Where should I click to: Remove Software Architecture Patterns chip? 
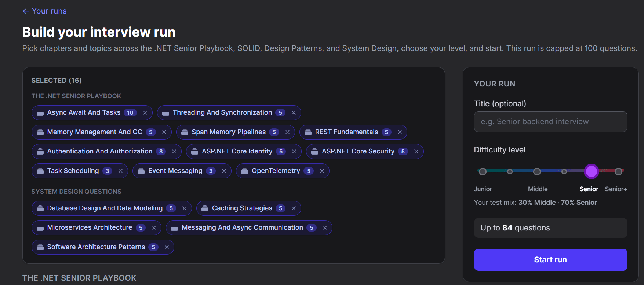[x=167, y=247]
